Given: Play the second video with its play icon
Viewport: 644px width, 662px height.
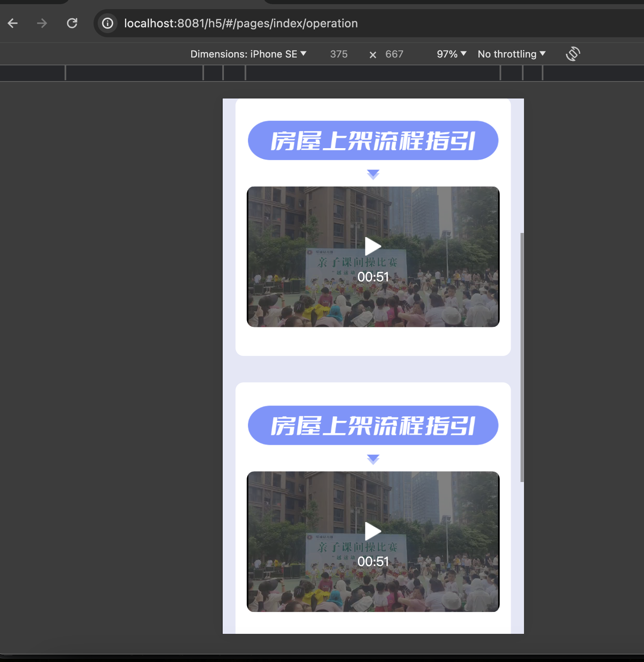Looking at the screenshot, I should [373, 531].
